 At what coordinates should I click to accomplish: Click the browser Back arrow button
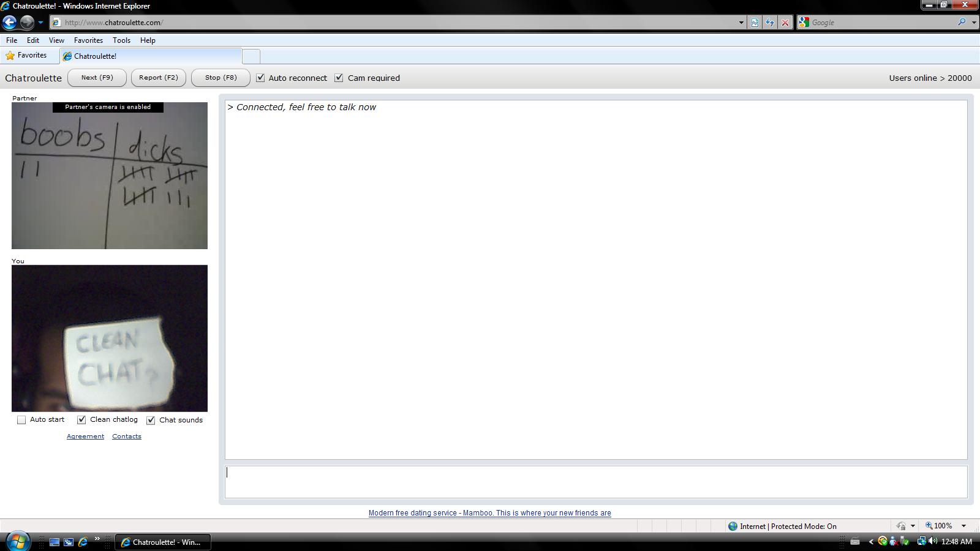coord(9,23)
